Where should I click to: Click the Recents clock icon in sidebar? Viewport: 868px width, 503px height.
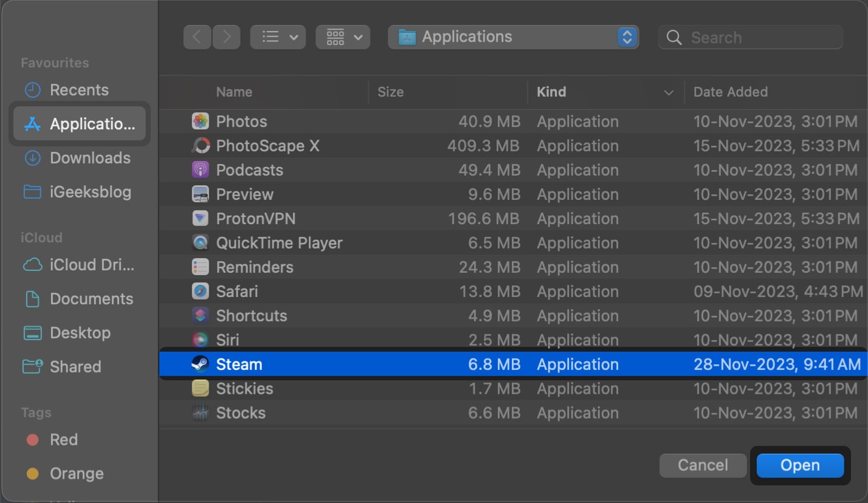(x=32, y=90)
